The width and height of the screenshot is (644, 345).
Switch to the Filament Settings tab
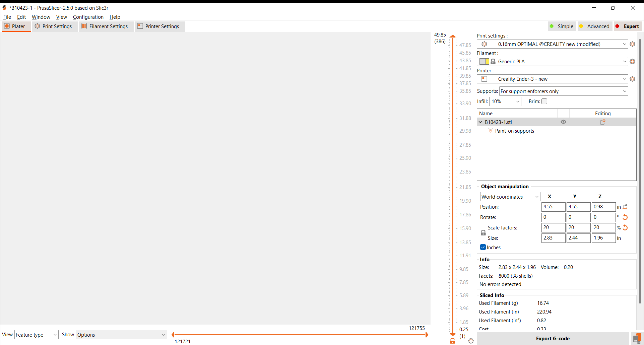click(106, 26)
